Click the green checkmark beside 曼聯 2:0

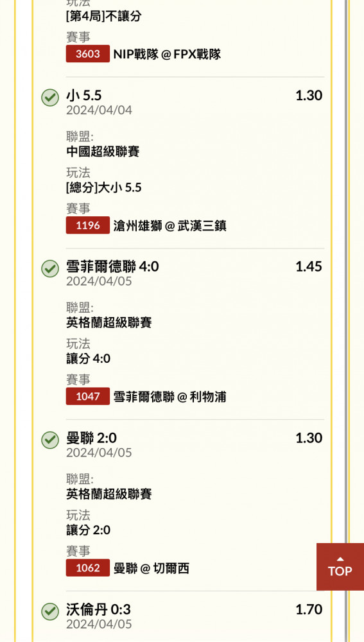click(x=50, y=440)
